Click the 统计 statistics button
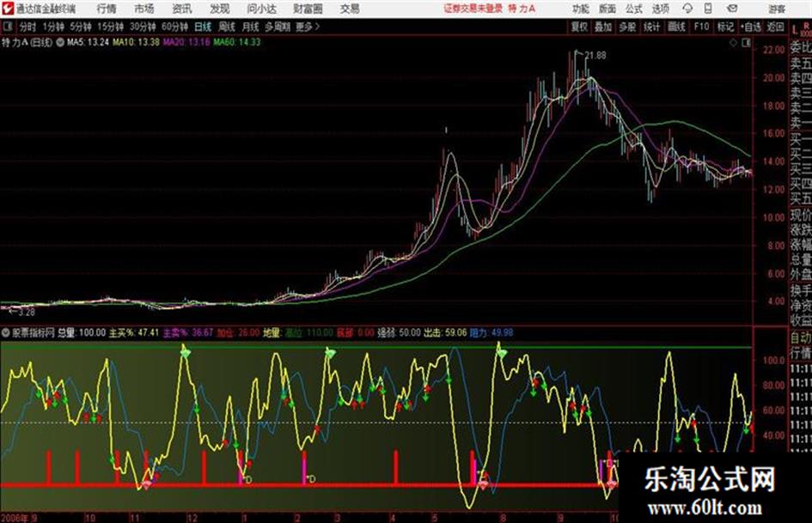This screenshot has height=523, width=812. [x=652, y=27]
